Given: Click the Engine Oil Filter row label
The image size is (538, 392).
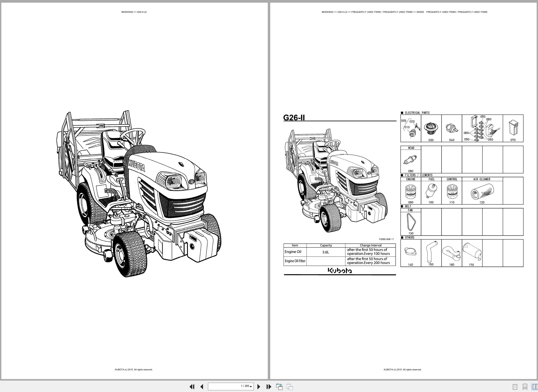Looking at the screenshot, I should click(x=295, y=261).
